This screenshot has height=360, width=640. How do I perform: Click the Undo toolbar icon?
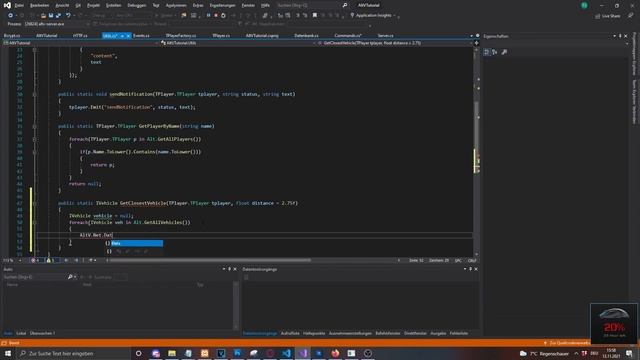(68, 16)
